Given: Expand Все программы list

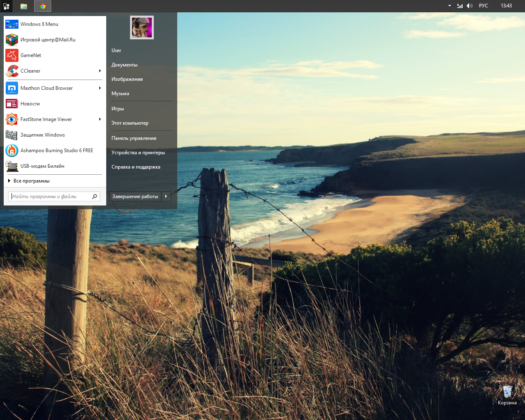Looking at the screenshot, I should coord(31,181).
